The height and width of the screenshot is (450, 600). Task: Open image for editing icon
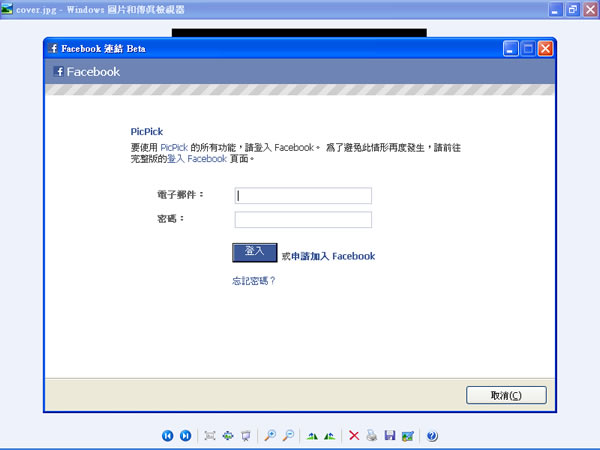(408, 435)
